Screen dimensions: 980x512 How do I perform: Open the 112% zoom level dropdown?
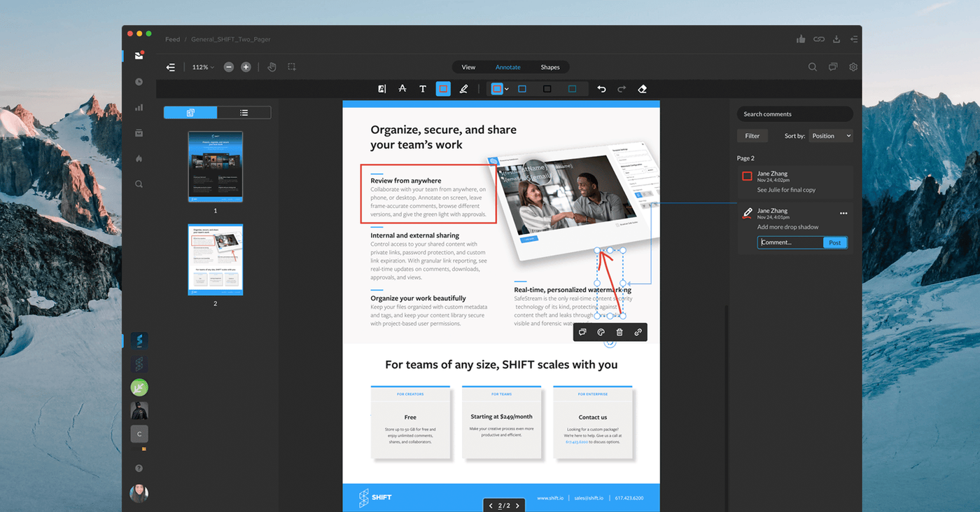tap(203, 67)
